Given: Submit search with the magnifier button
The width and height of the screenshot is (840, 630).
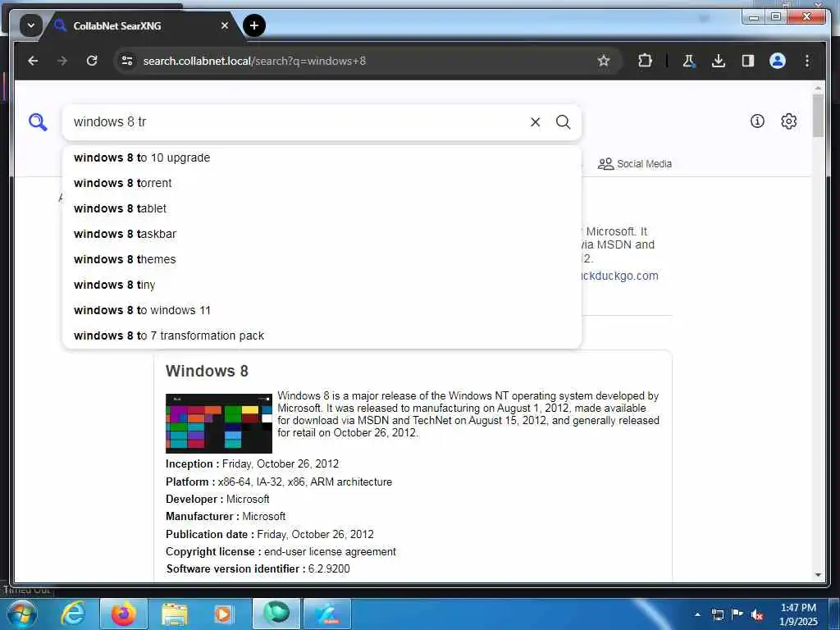Looking at the screenshot, I should pos(563,122).
